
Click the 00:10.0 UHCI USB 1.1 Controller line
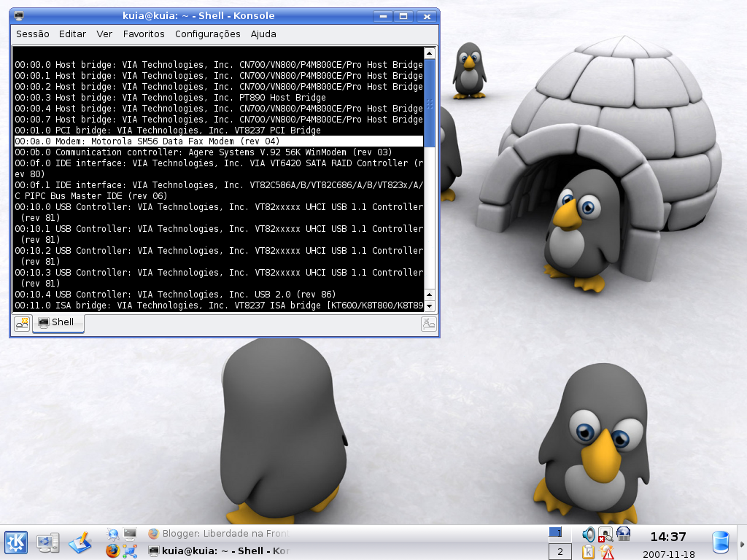pyautogui.click(x=219, y=212)
